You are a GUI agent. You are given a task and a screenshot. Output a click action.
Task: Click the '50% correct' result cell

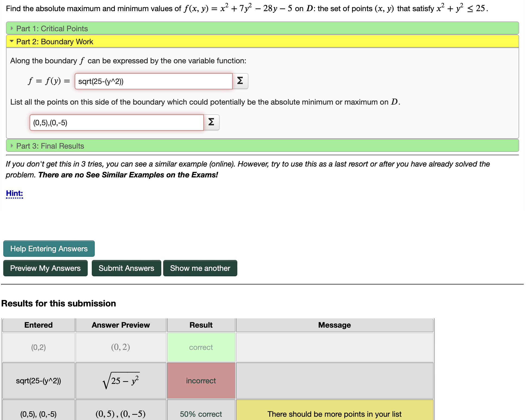point(201,410)
